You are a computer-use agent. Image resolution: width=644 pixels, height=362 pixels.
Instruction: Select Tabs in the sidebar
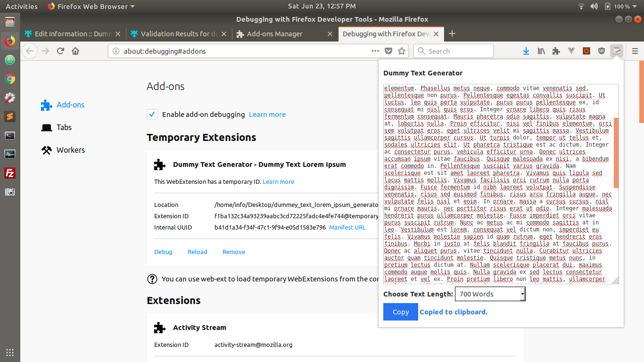tap(57, 127)
